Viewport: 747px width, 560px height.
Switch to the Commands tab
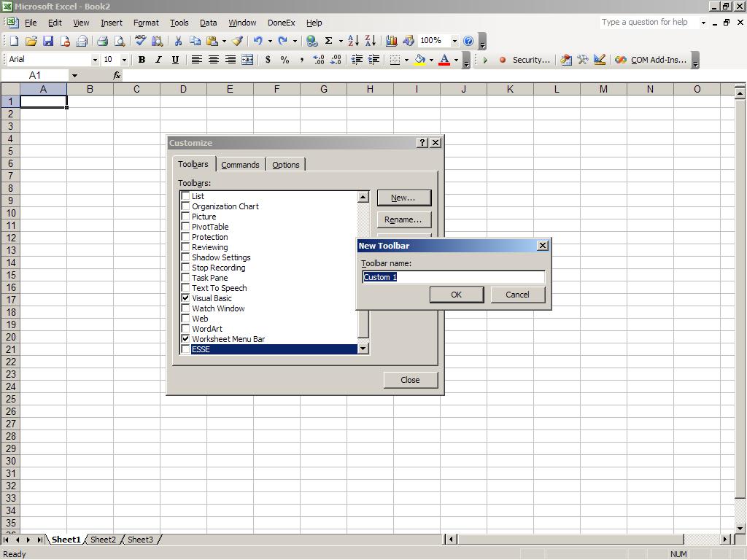click(240, 165)
